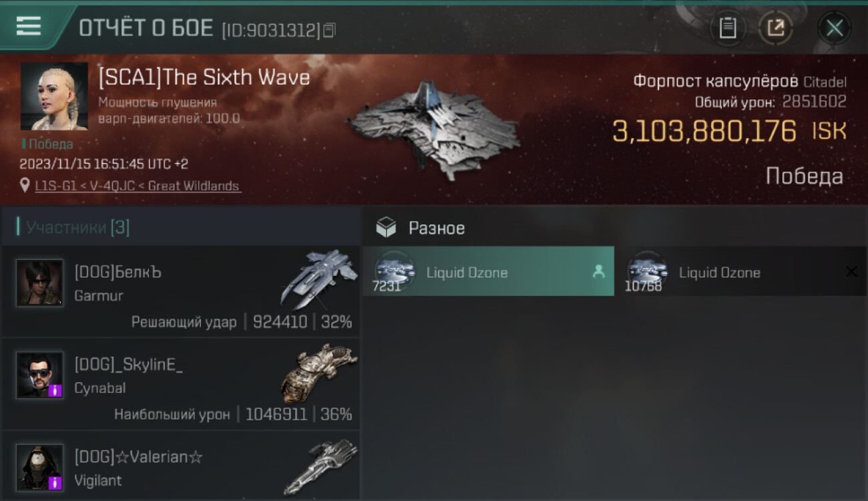The height and width of the screenshot is (501, 868).
Task: Select dropped Liquid Ozone 7231 item
Action: click(x=488, y=271)
